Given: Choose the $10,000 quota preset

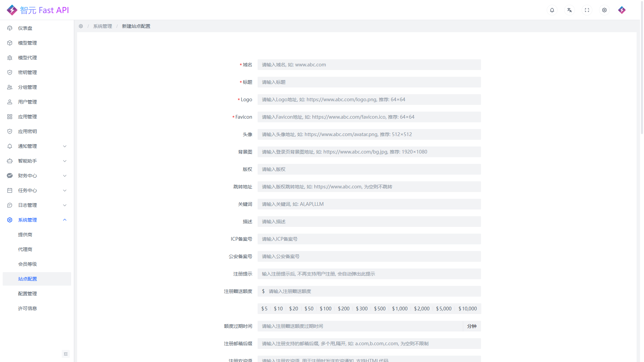Looking at the screenshot, I should 468,309.
